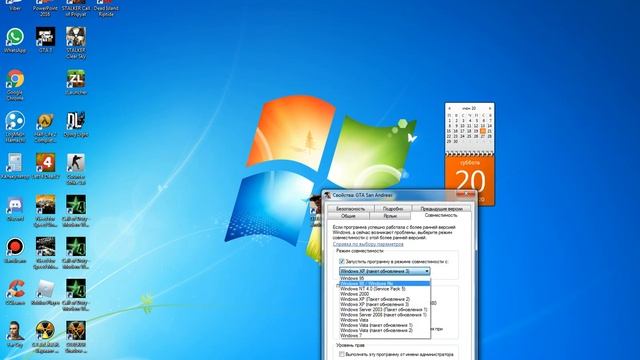Collapse the compatibility mode dropdown combo box

(x=384, y=271)
